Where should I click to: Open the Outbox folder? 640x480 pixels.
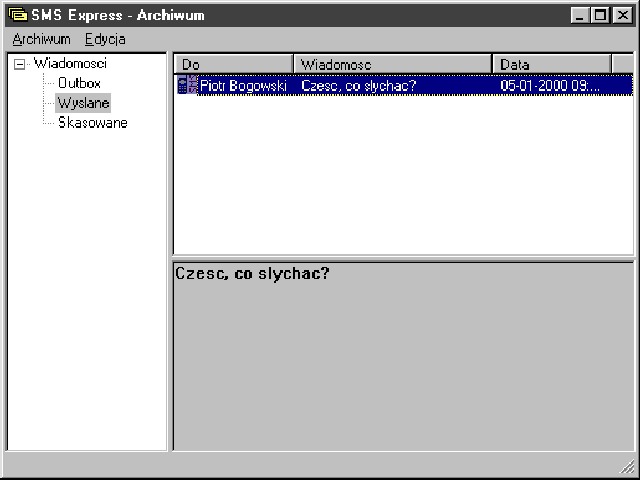coord(79,83)
